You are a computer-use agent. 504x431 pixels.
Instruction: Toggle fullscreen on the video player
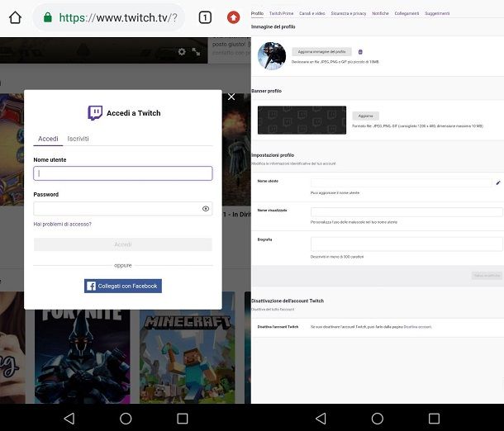tap(196, 52)
